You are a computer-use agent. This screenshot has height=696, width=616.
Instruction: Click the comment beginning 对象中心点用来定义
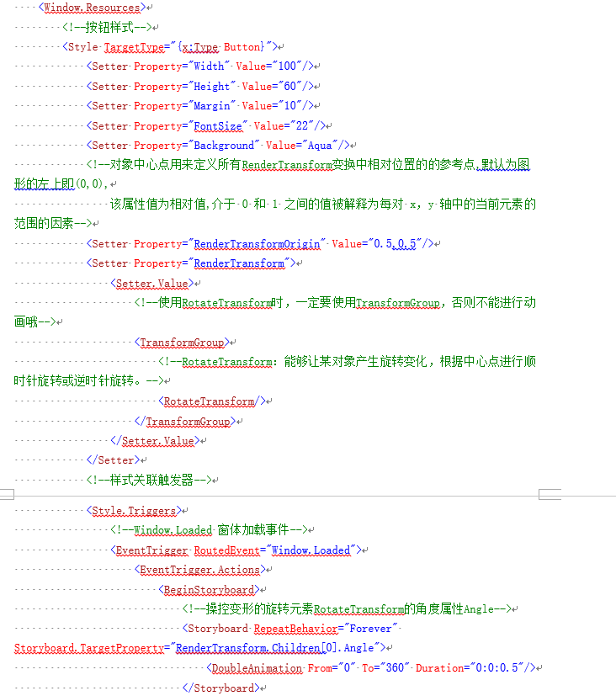pyautogui.click(x=272, y=174)
